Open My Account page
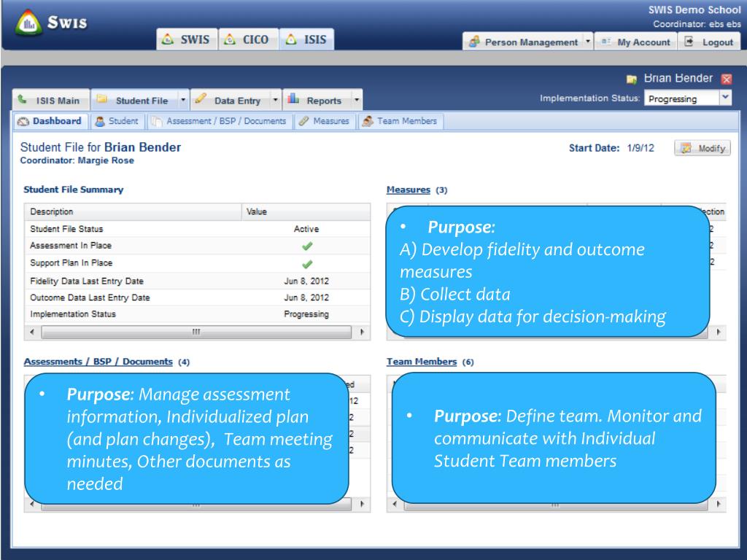The width and height of the screenshot is (747, 560). coord(635,42)
